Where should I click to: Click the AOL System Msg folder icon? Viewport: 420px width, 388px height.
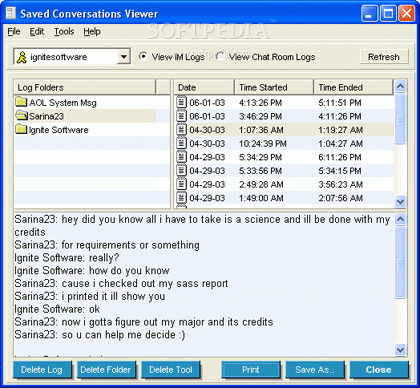(x=21, y=102)
